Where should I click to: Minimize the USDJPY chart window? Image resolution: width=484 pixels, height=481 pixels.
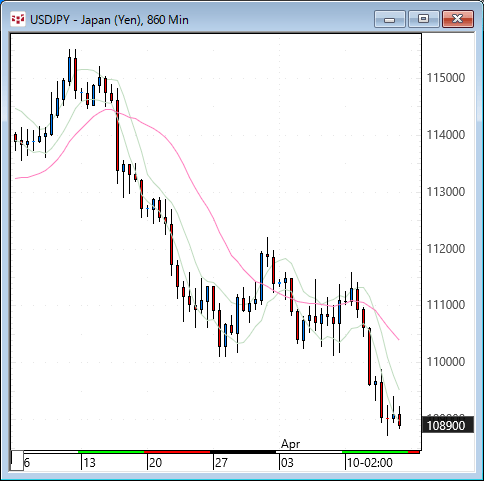390,19
